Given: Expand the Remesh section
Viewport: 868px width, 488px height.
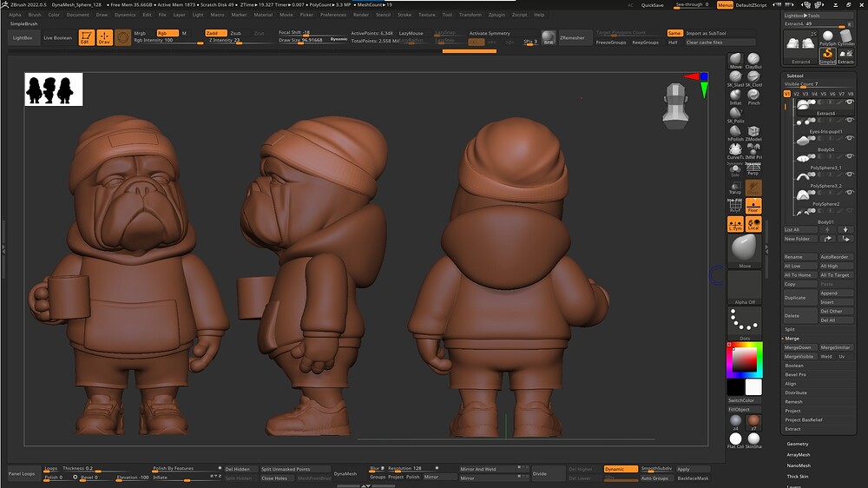Looking at the screenshot, I should point(793,401).
